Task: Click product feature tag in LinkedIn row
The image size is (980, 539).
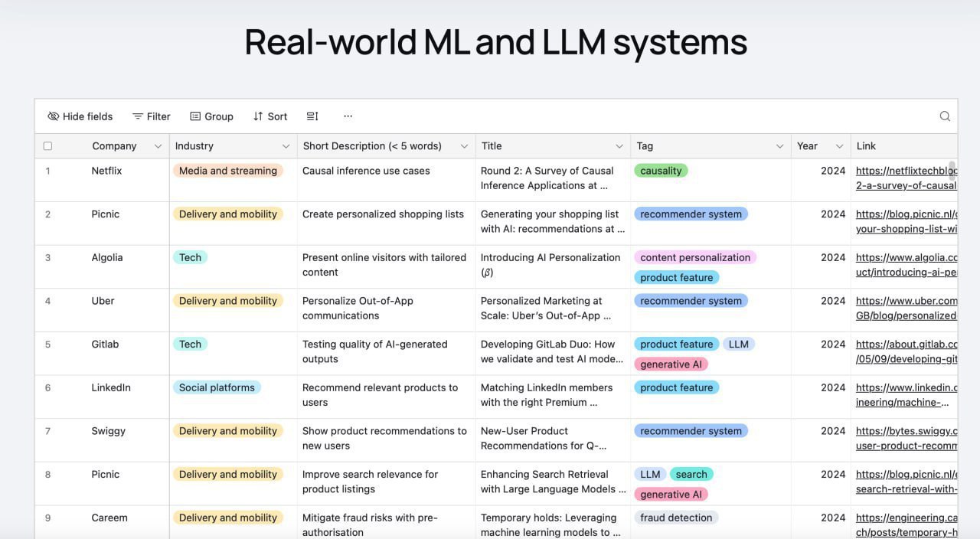Action: [x=677, y=387]
